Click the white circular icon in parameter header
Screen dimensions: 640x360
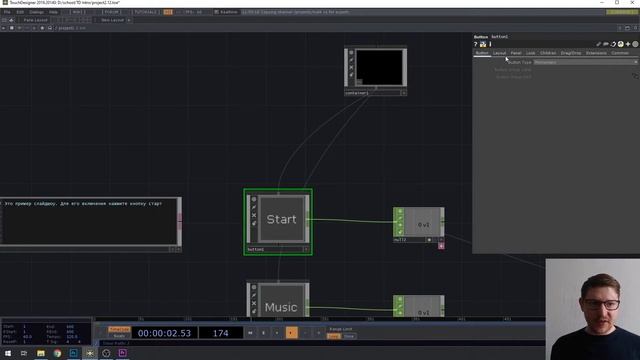[x=620, y=44]
